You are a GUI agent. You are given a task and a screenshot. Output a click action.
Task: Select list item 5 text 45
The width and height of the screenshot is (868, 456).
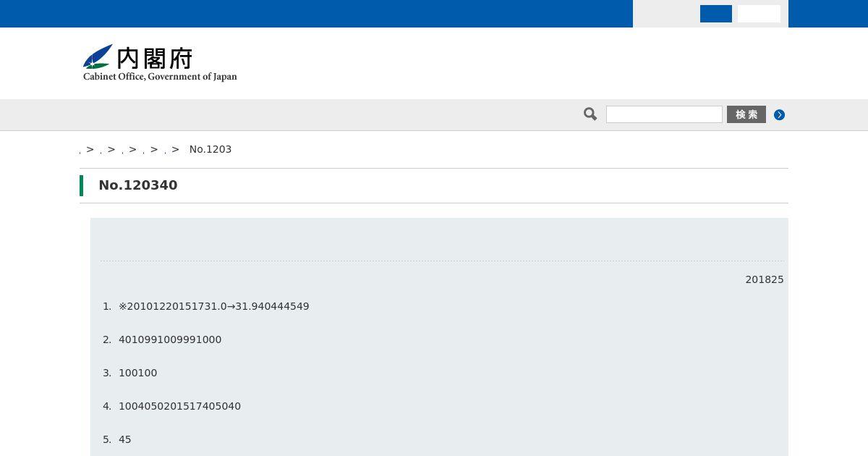click(x=125, y=439)
